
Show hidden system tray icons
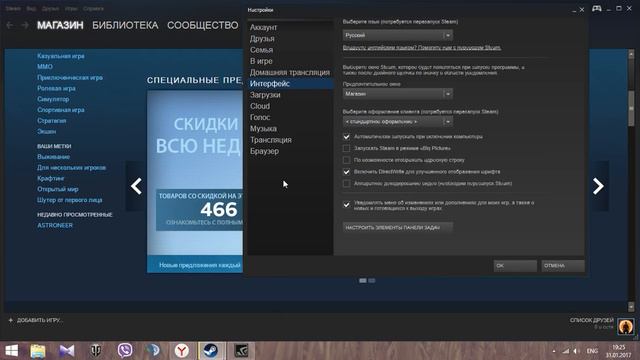coord(554,351)
